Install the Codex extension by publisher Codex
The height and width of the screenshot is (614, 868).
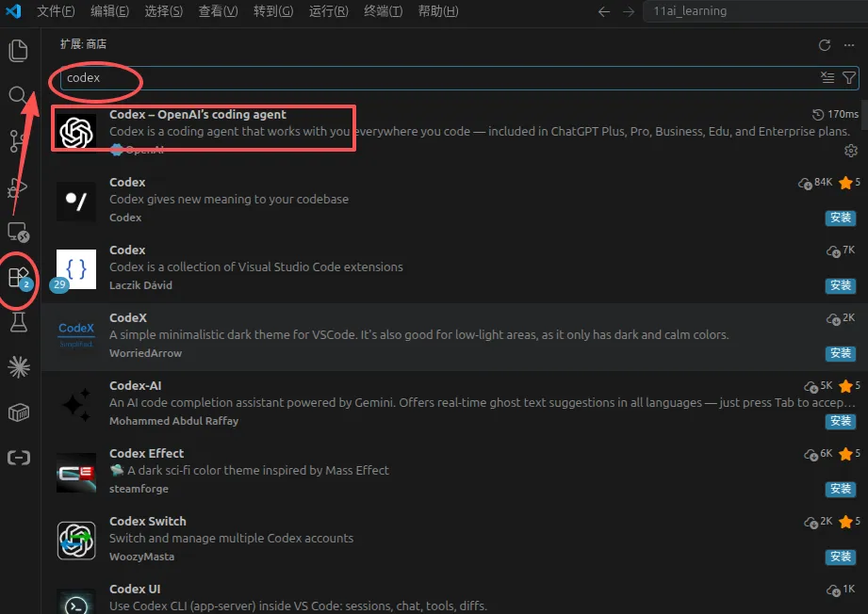pyautogui.click(x=841, y=218)
